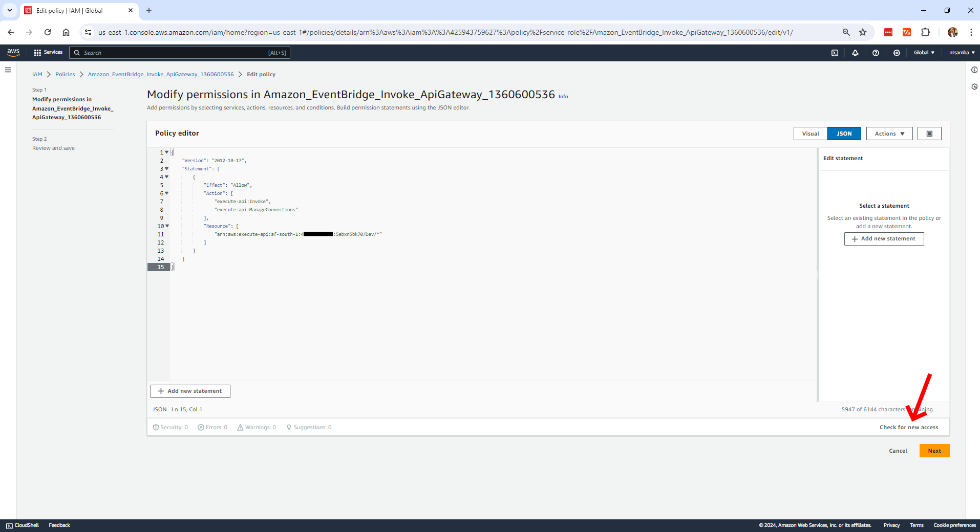980x532 pixels.
Task: Open the Services grid menu
Action: 48,53
